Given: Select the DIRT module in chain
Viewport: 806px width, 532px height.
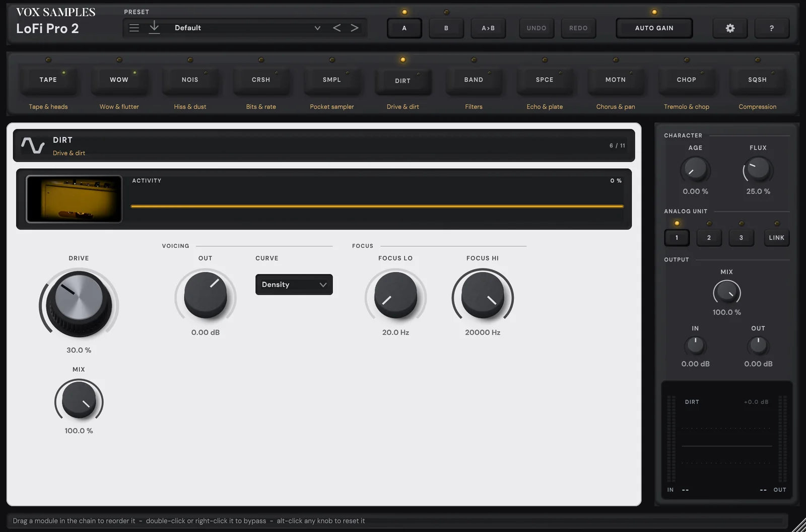Looking at the screenshot, I should [x=402, y=81].
